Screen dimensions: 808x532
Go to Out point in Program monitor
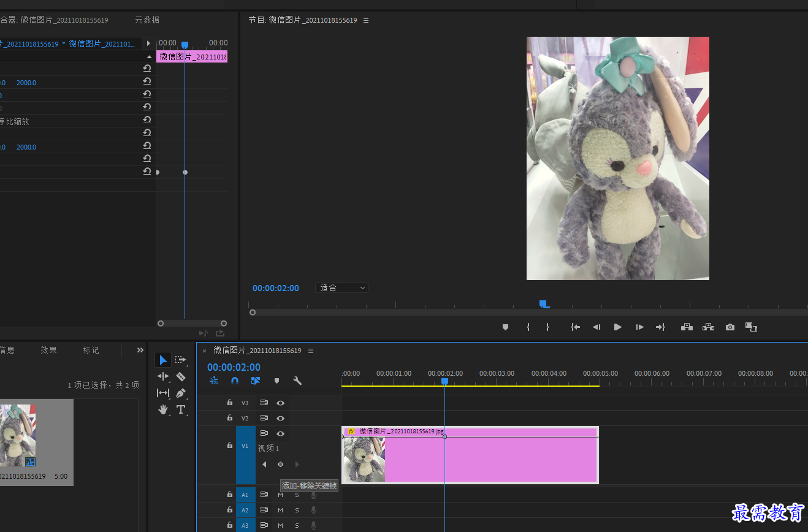pyautogui.click(x=660, y=327)
